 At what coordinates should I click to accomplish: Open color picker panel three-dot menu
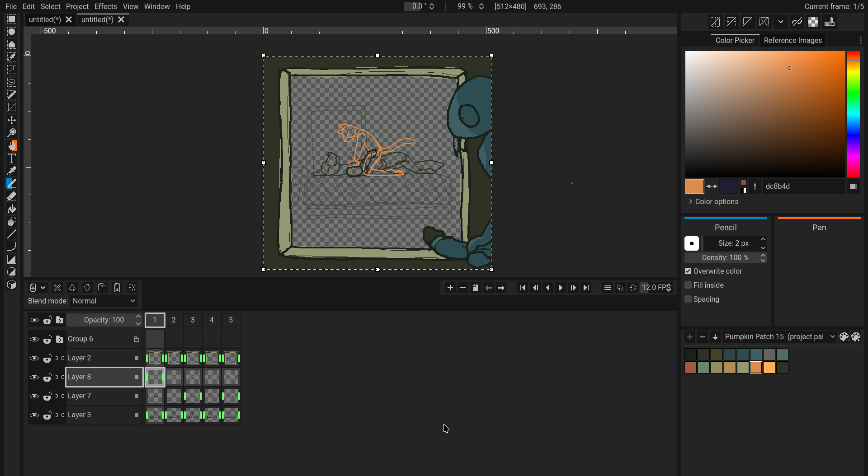click(860, 40)
